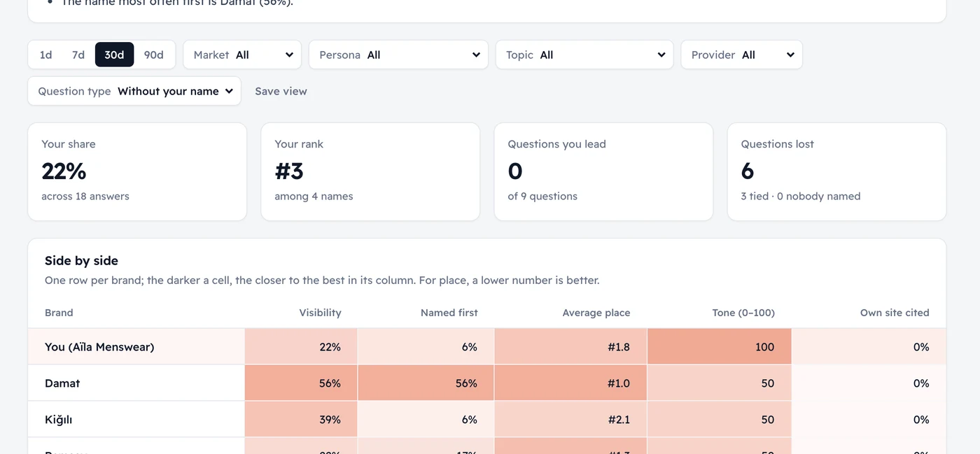Select the Your share card

[x=137, y=172]
